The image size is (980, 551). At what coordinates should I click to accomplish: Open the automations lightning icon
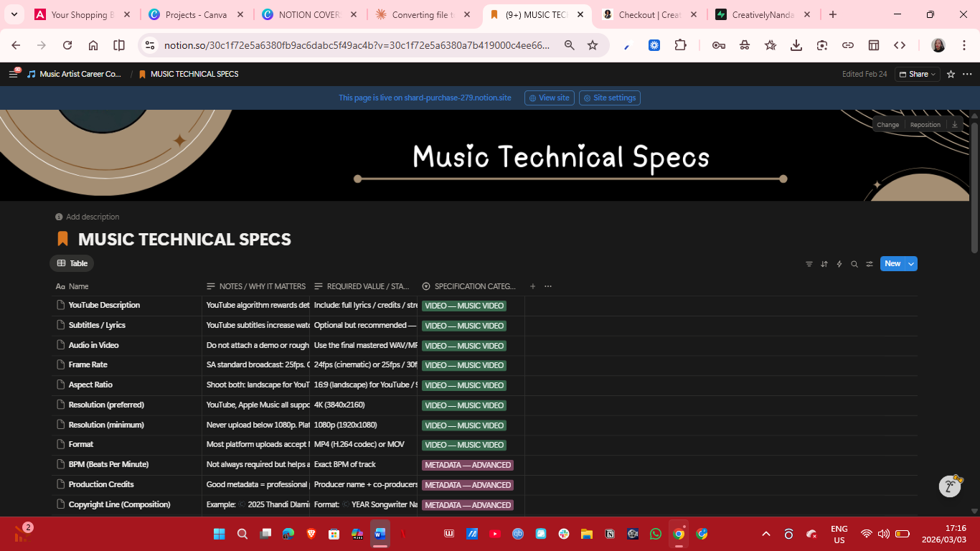coord(839,263)
